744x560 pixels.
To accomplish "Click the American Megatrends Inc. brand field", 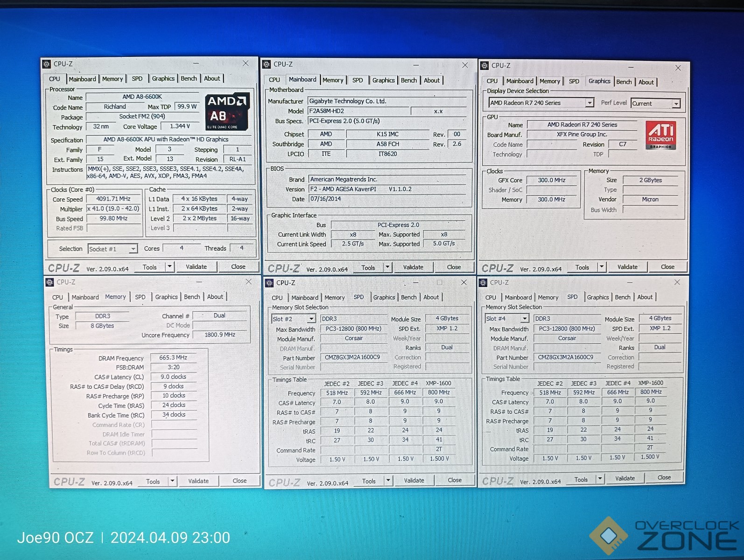I will (387, 180).
